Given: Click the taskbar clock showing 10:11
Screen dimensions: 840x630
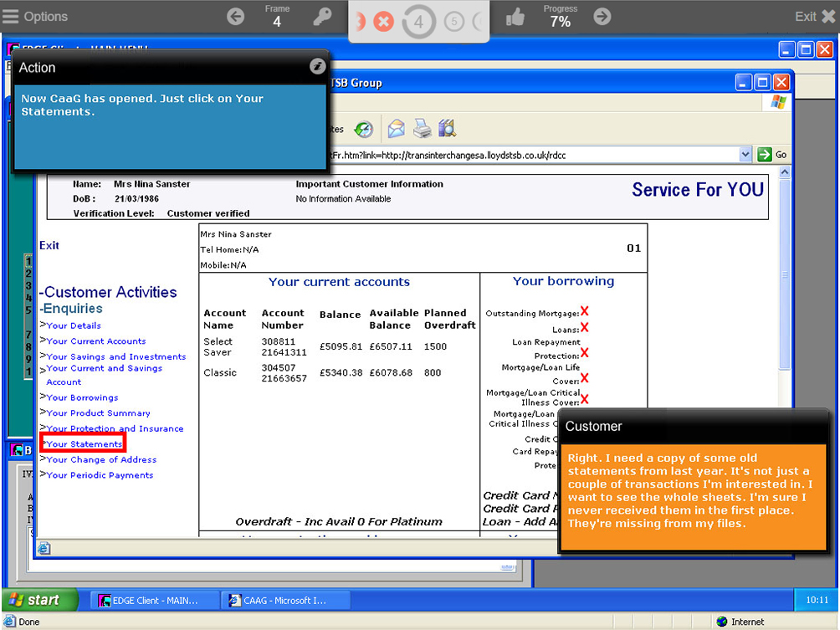Looking at the screenshot, I should point(817,600).
